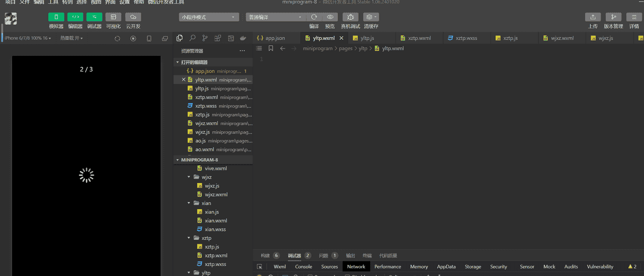Open the iPhone 6/7/8 device dropdown
The height and width of the screenshot is (276, 644).
tap(28, 38)
